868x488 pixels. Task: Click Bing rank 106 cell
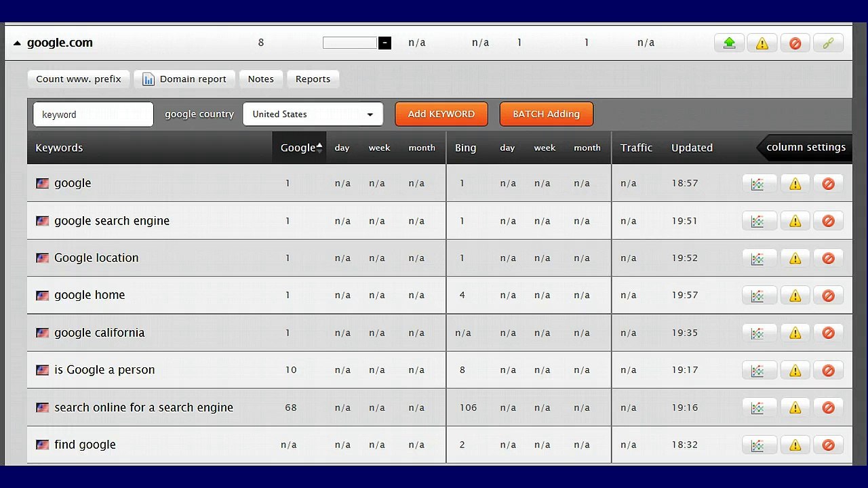[468, 407]
